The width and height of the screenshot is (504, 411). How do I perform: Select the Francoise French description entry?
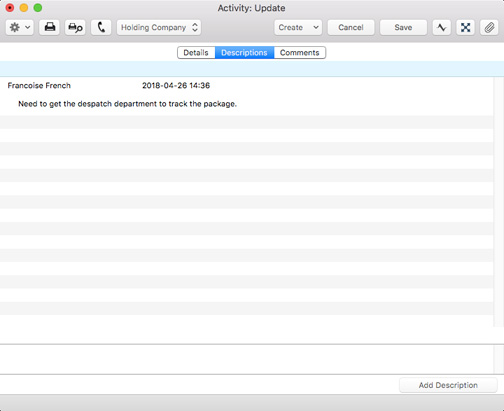246,95
